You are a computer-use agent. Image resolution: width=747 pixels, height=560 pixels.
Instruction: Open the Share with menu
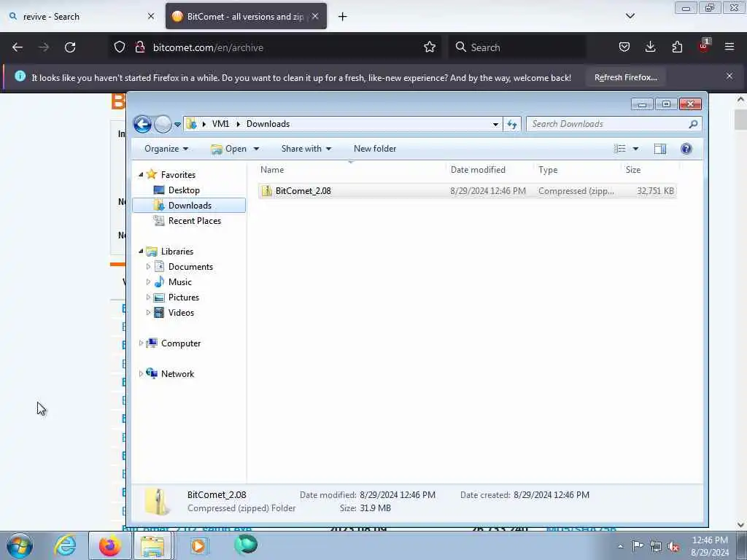[x=306, y=149]
